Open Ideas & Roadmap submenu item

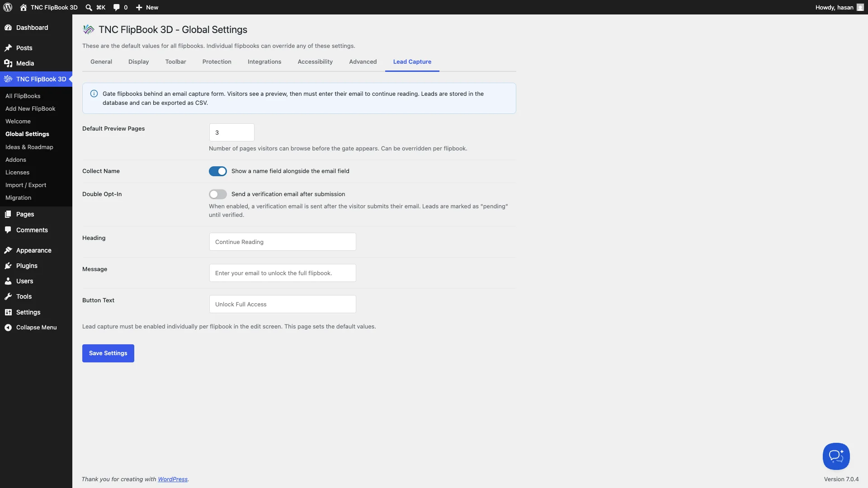click(x=29, y=147)
